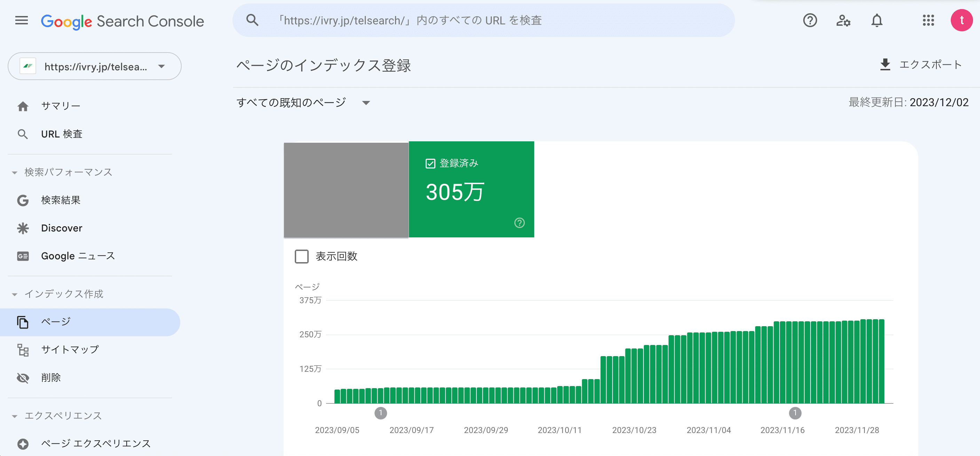Viewport: 980px width, 456px height.
Task: Enable the 表示回数 checkbox
Action: point(302,256)
